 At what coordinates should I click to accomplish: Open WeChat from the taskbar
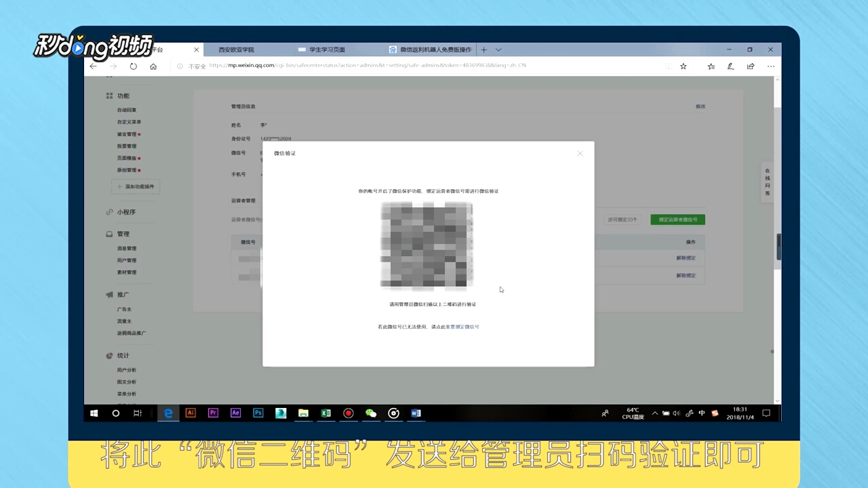point(371,413)
